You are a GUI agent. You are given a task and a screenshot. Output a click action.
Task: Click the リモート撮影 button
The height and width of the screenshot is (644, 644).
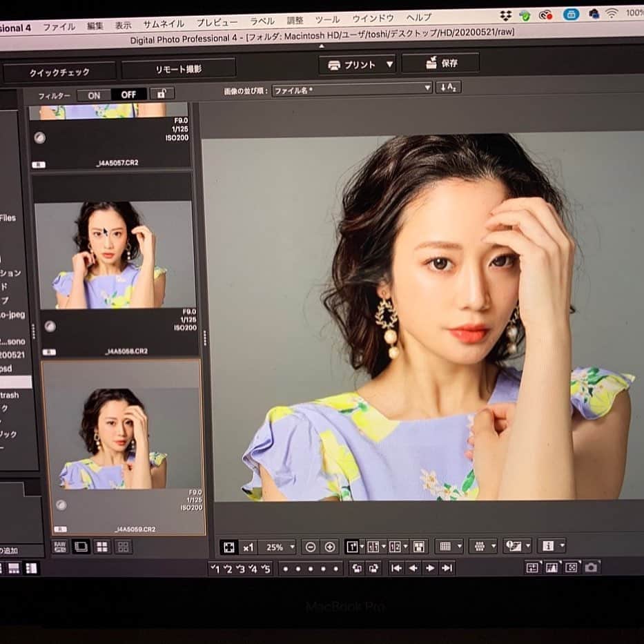pyautogui.click(x=179, y=69)
